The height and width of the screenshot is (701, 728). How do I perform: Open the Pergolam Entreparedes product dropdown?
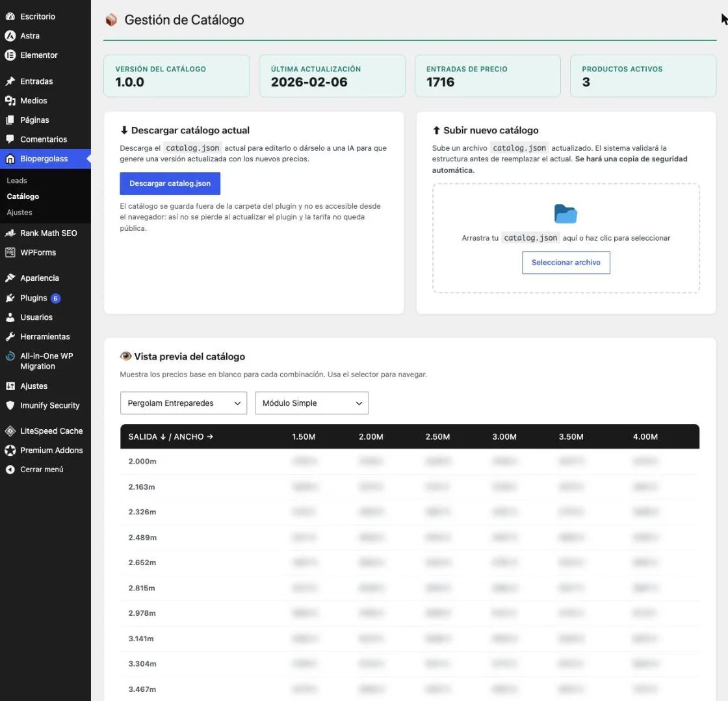point(183,403)
